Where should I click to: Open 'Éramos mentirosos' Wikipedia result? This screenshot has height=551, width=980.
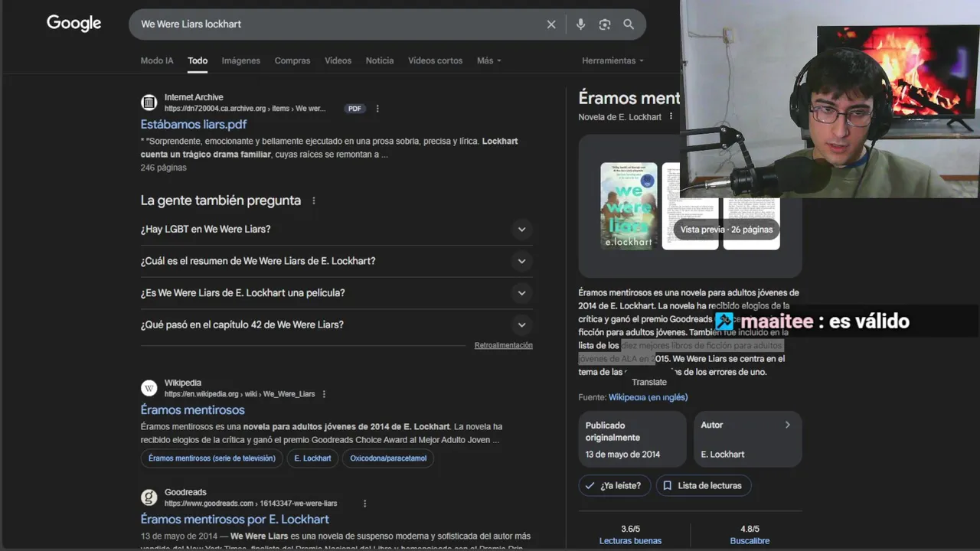point(193,409)
